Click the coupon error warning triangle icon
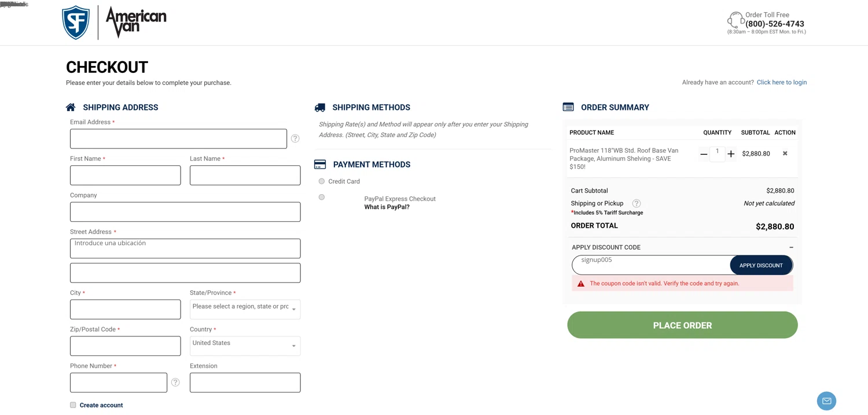The image size is (868, 415). tap(581, 284)
